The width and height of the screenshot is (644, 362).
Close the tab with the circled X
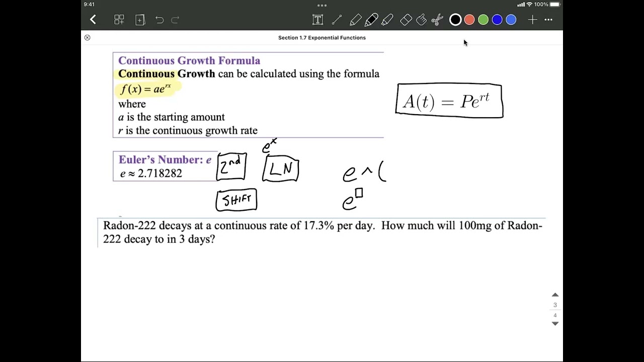click(87, 38)
